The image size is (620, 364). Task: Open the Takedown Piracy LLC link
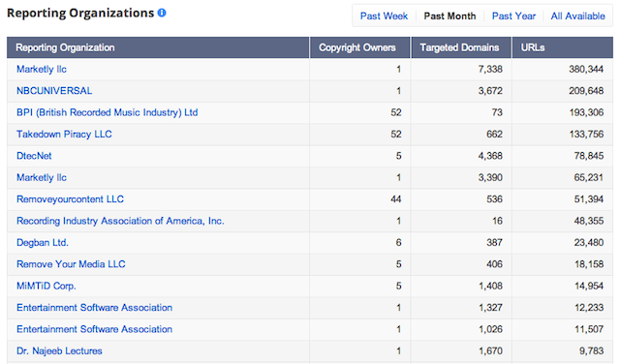[64, 135]
